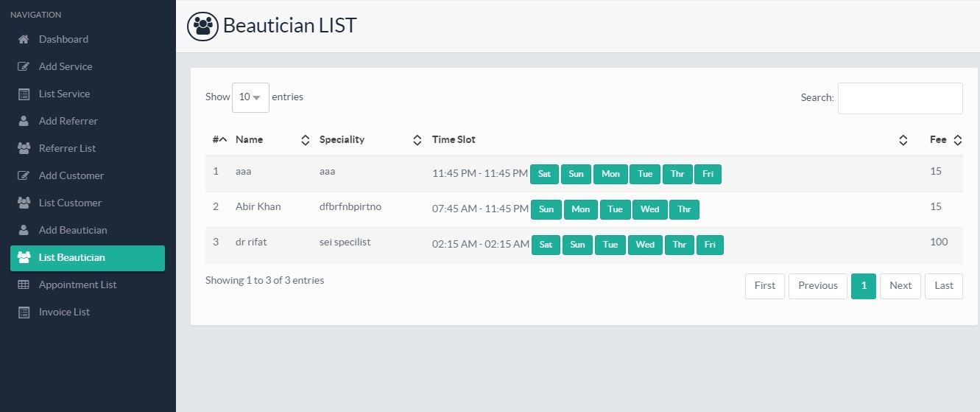Click the Add Service edit icon
The image size is (980, 412).
[24, 66]
